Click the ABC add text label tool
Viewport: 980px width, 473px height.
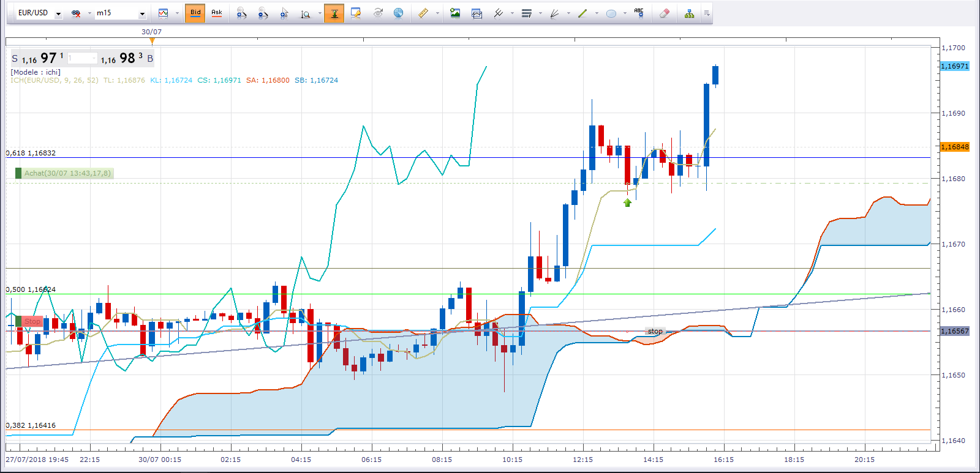pos(639,13)
